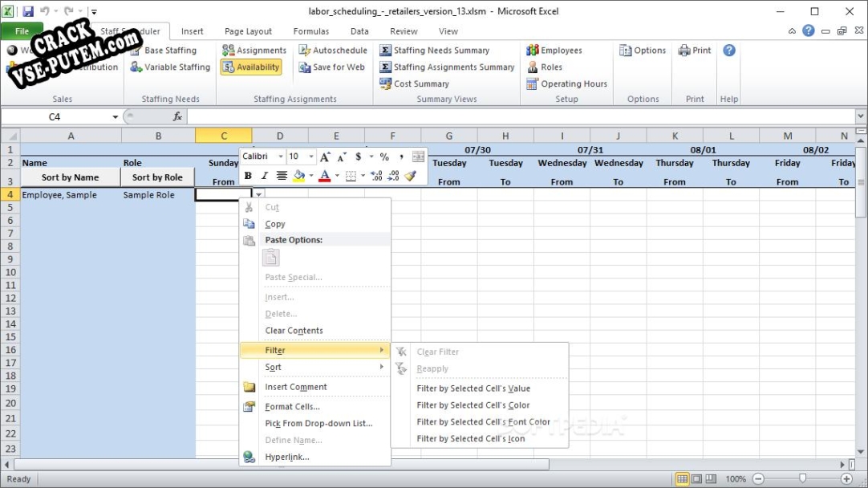Open the Employees setup
868x488 pixels.
click(554, 51)
